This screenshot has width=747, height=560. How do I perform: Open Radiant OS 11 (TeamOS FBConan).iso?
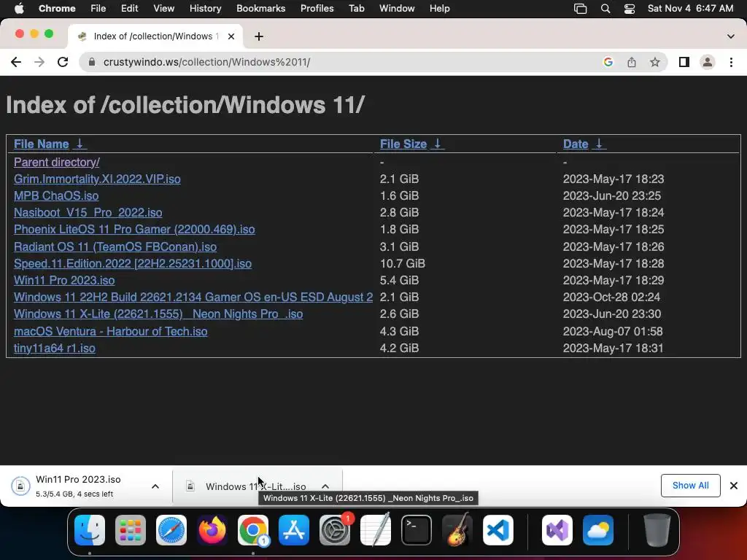point(115,246)
